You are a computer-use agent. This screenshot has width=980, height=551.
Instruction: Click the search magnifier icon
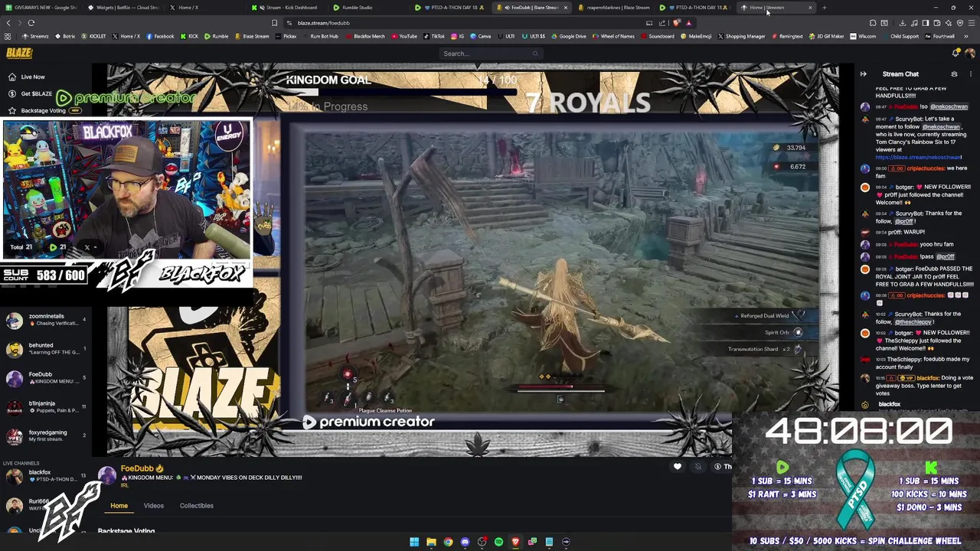tap(535, 54)
